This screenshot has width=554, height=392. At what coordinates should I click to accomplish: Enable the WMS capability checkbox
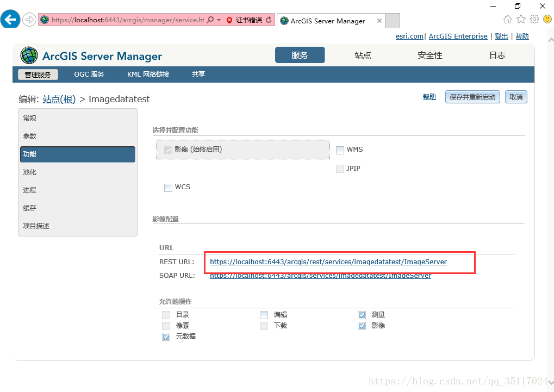coord(340,150)
